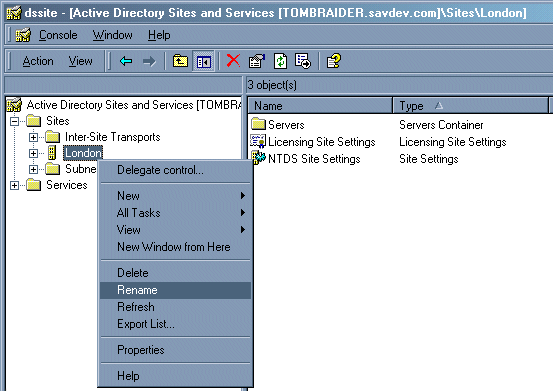Expand the Subnets tree node
This screenshot has height=391, width=553.
tap(33, 170)
